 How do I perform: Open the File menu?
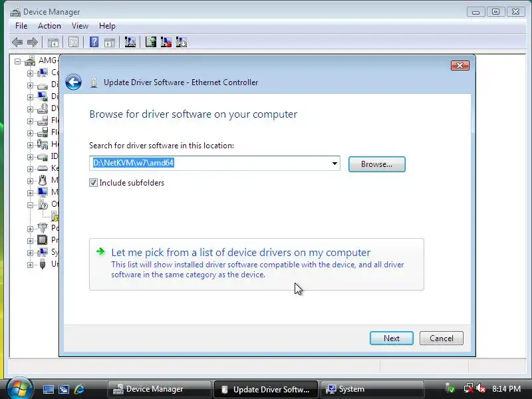click(x=21, y=26)
